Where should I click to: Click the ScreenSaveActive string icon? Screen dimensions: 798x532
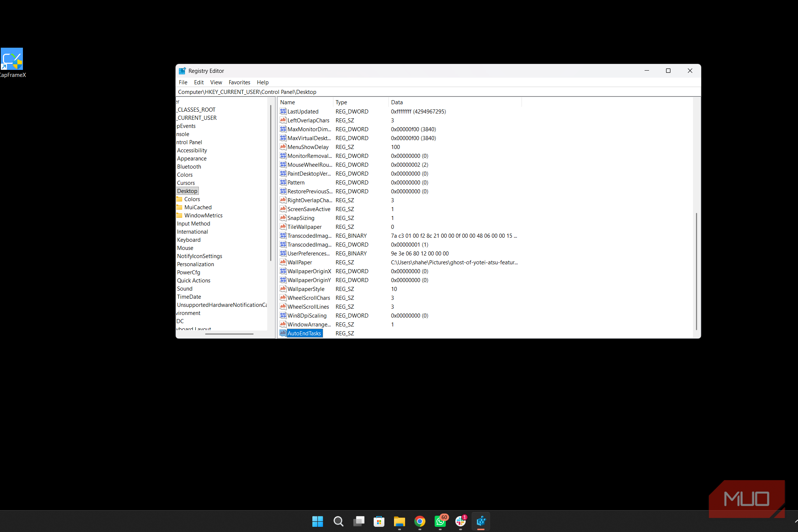pyautogui.click(x=283, y=209)
